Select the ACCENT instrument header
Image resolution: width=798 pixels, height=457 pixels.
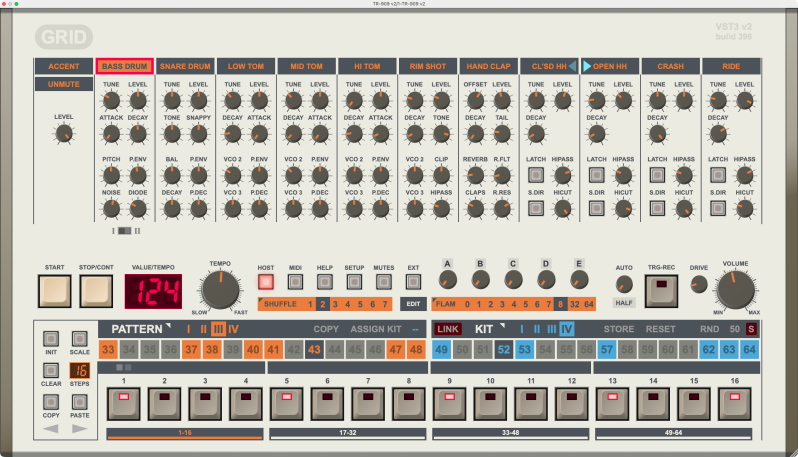click(64, 66)
